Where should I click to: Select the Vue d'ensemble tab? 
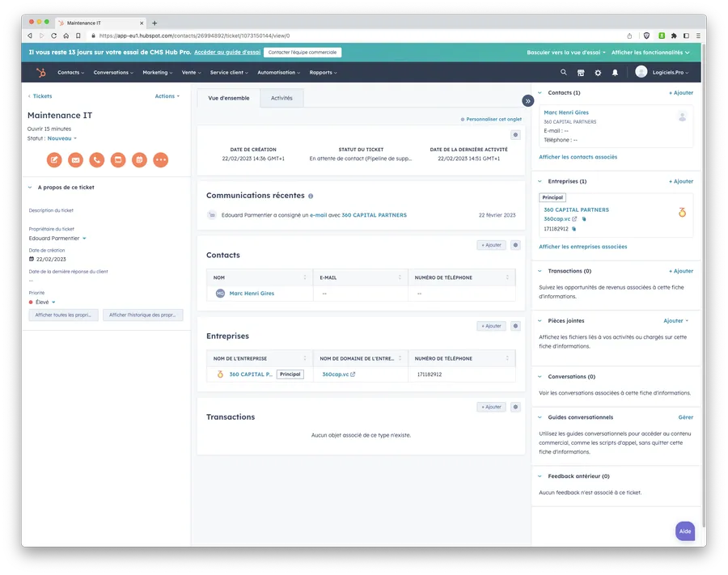pos(228,98)
